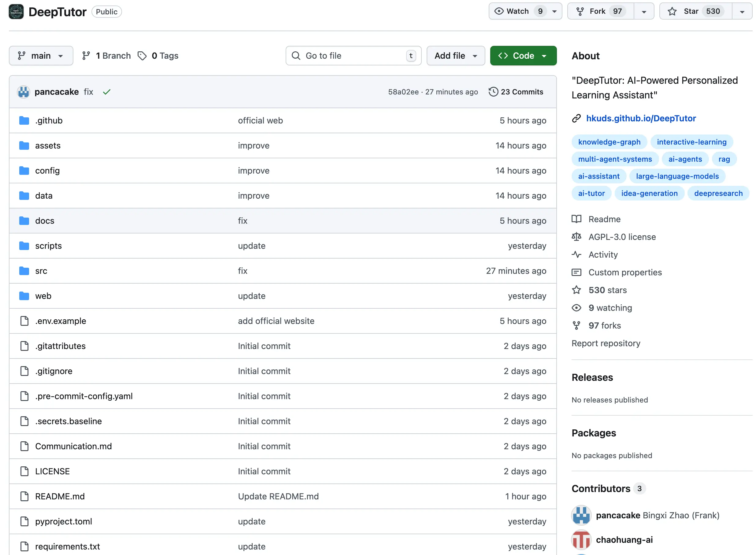Open the star lists dropdown arrow
The height and width of the screenshot is (555, 756).
tap(742, 11)
